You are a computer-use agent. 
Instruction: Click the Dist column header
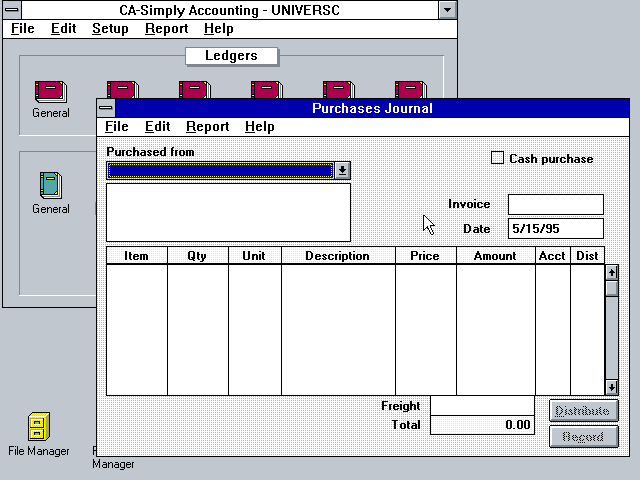(x=587, y=256)
